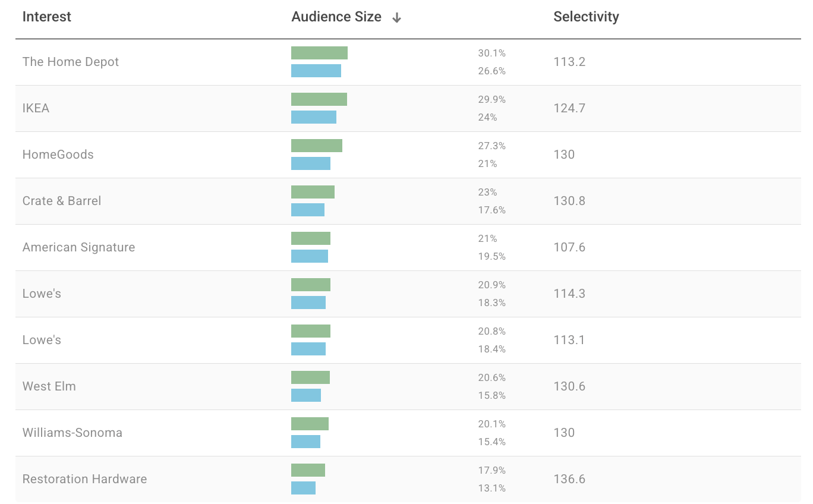Select the Crate & Barrel row
Viewport: 813px width, 504px height.
[x=62, y=201]
